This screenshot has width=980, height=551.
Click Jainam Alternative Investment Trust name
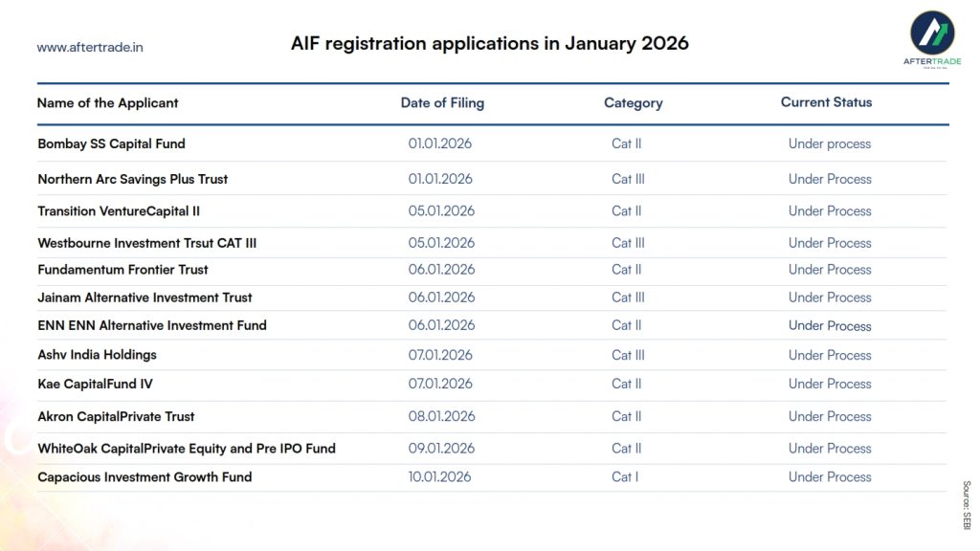145,298
